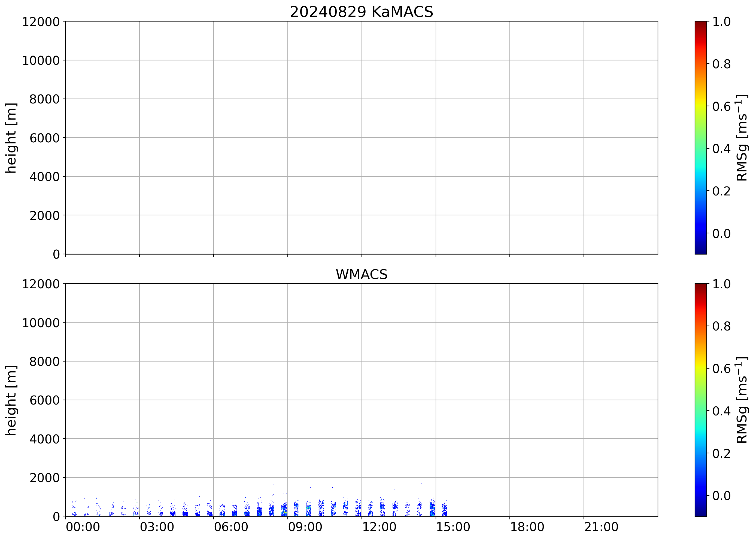This screenshot has height=539, width=756.
Task: Click the 12:00 x-axis tick label
Action: (379, 527)
